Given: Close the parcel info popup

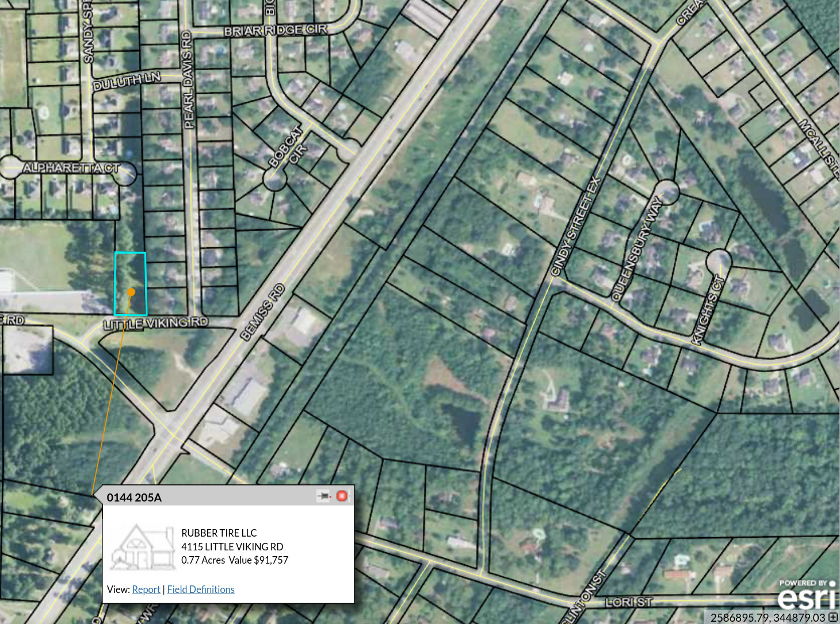Looking at the screenshot, I should [342, 496].
